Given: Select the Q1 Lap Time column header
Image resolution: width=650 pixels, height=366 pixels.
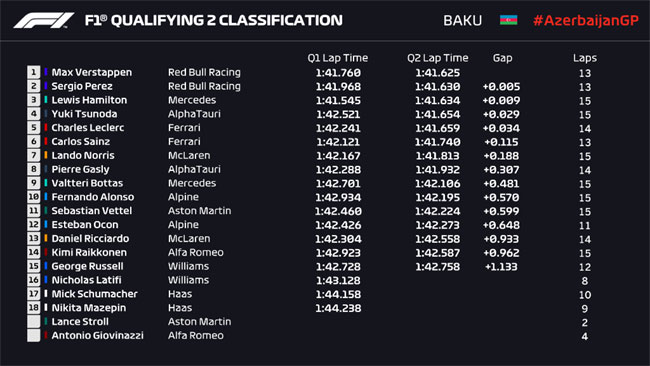Looking at the screenshot, I should [337, 58].
